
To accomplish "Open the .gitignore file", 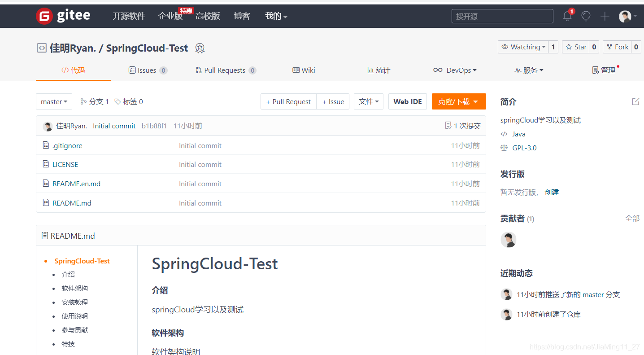I will (x=67, y=145).
